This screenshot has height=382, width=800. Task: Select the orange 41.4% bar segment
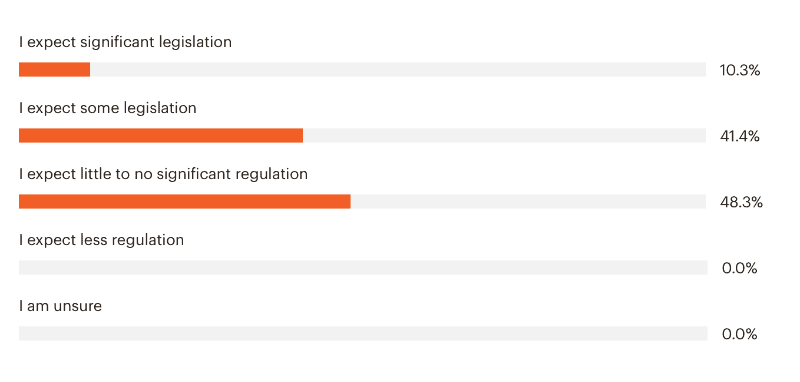pos(161,136)
